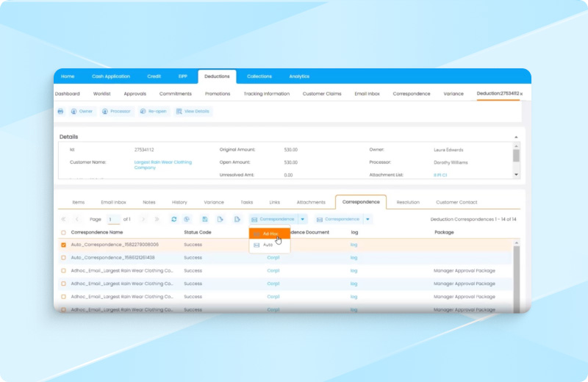This screenshot has width=588, height=382.
Task: Go to the Approvals sub-tab
Action: (x=135, y=94)
